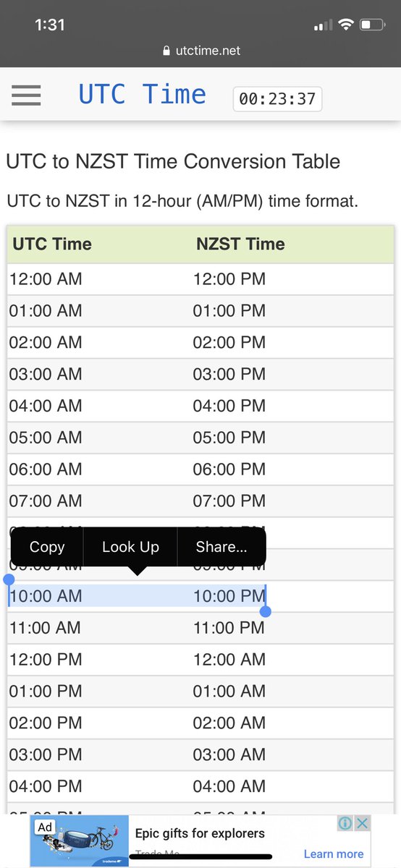Open the hamburger navigation menu

(x=26, y=95)
